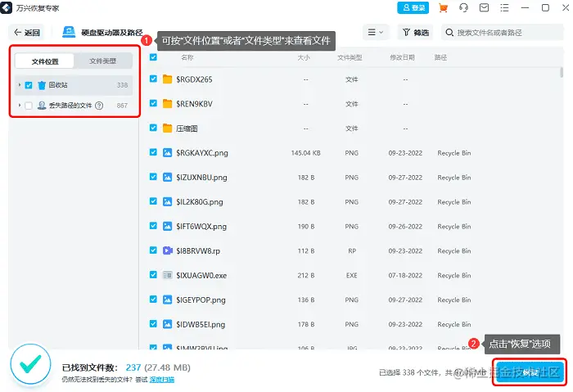
Task: Uncheck the $RGKAYXC.png checkbox
Action: coord(153,152)
